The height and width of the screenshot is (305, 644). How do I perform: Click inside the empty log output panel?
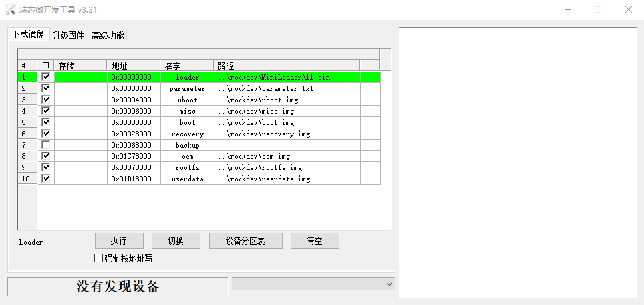point(518,163)
